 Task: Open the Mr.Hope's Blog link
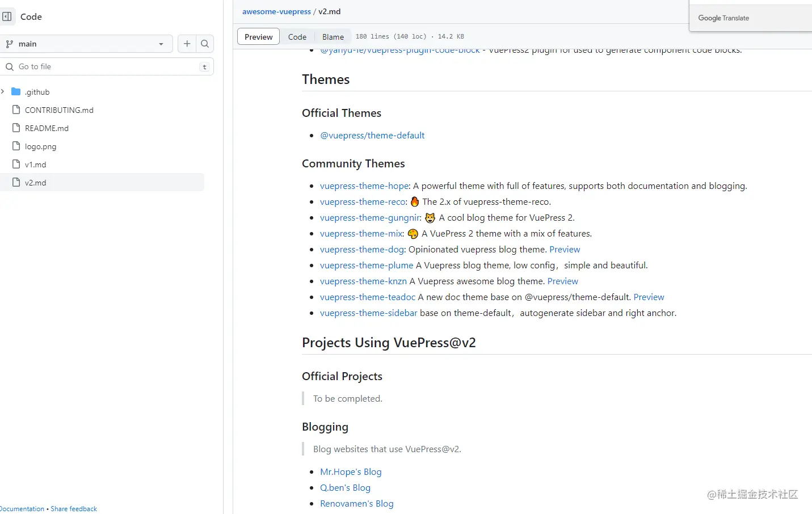click(351, 472)
